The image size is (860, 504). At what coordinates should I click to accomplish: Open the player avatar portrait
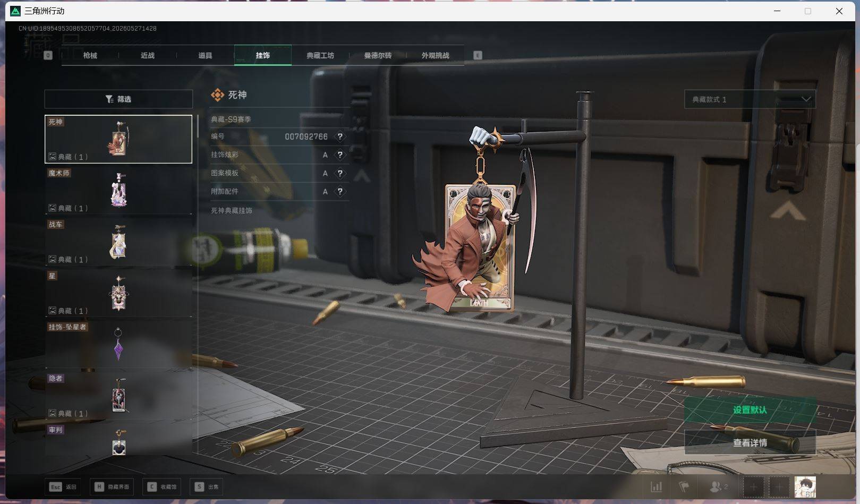(805, 486)
